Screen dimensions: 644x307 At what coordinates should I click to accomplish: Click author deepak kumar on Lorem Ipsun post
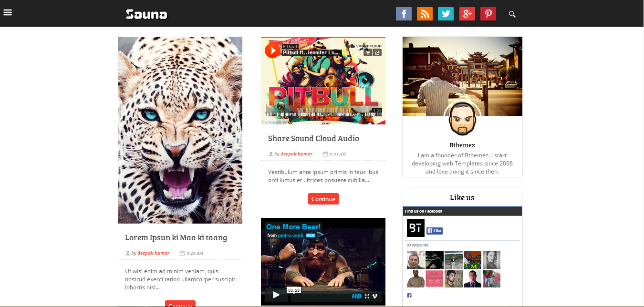click(153, 253)
